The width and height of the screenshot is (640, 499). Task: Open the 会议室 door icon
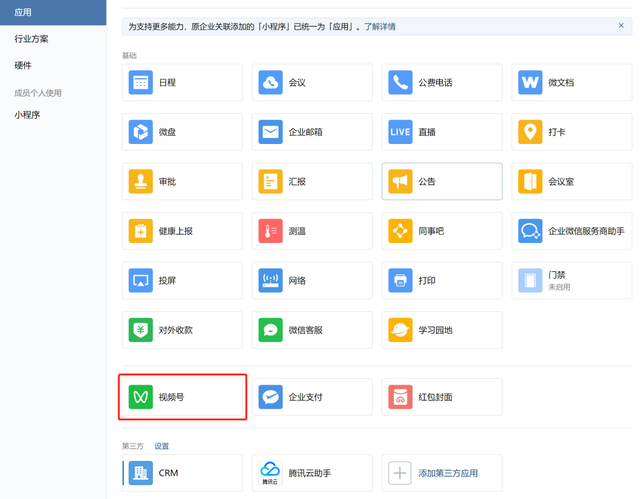tap(530, 181)
